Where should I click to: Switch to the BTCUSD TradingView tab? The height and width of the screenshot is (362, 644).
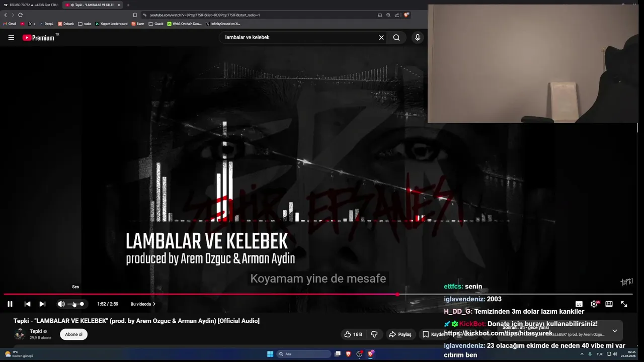pyautogui.click(x=31, y=5)
